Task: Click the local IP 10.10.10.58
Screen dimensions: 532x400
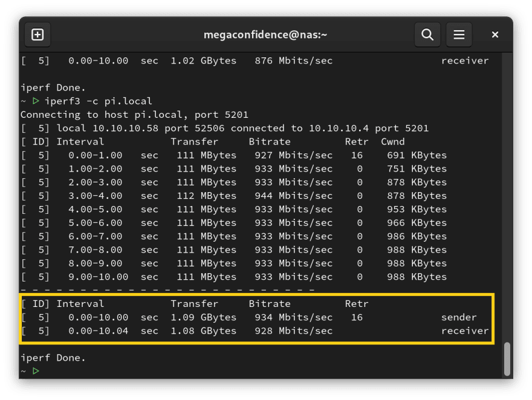Action: point(125,129)
